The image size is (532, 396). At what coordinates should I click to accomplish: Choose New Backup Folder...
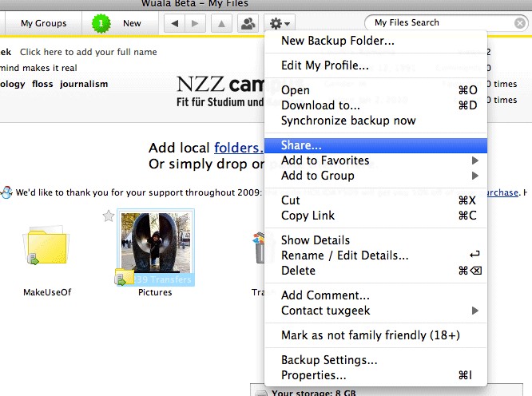[375, 41]
